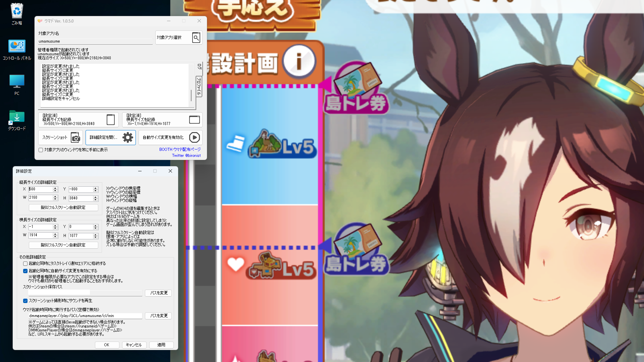The width and height of the screenshot is (644, 362).
Task: Focus the landscape X field showing -1
Action: (41, 227)
